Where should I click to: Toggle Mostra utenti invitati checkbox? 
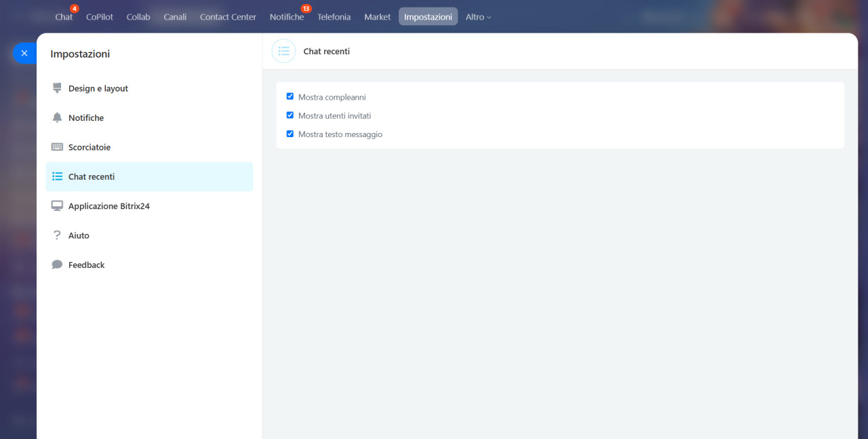tap(290, 115)
